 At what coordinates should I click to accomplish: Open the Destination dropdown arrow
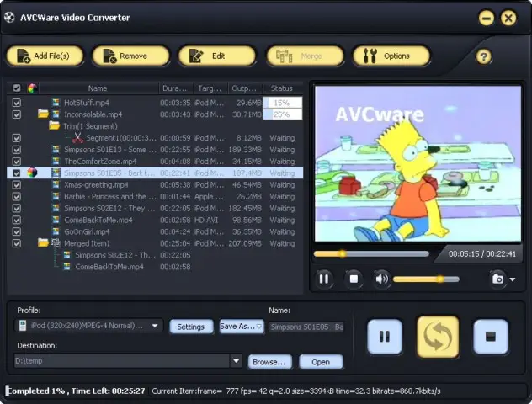pos(237,361)
